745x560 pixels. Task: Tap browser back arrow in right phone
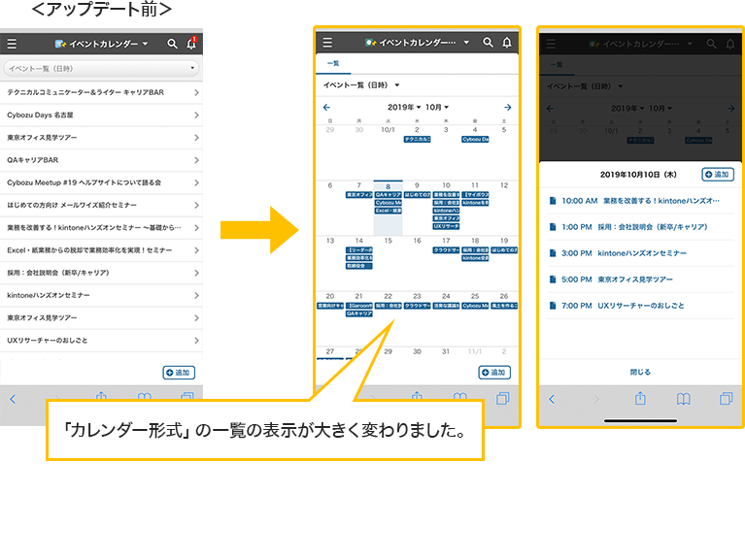(x=552, y=399)
